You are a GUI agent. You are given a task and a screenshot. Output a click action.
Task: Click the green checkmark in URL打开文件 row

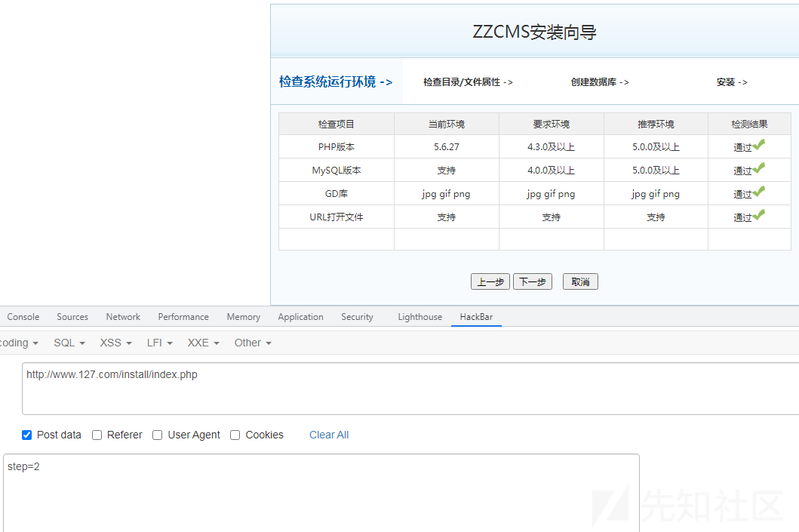(759, 215)
